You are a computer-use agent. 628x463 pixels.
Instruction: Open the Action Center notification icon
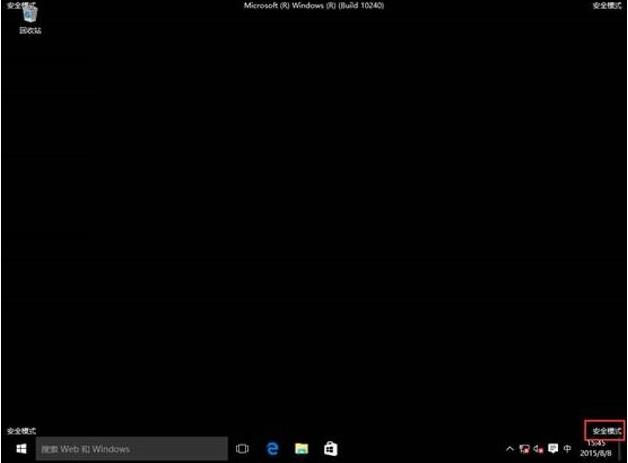coord(552,450)
